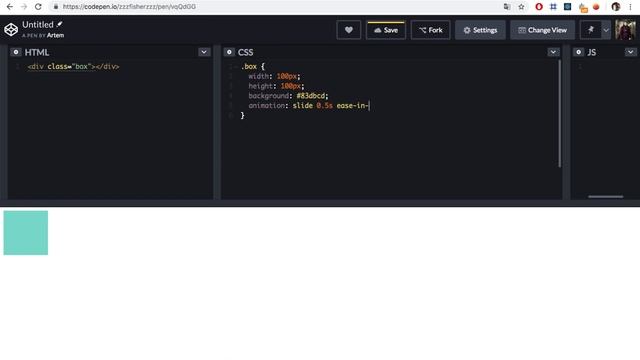Click the div class="box" line in HTML
This screenshot has height=360, width=640.
click(x=73, y=66)
